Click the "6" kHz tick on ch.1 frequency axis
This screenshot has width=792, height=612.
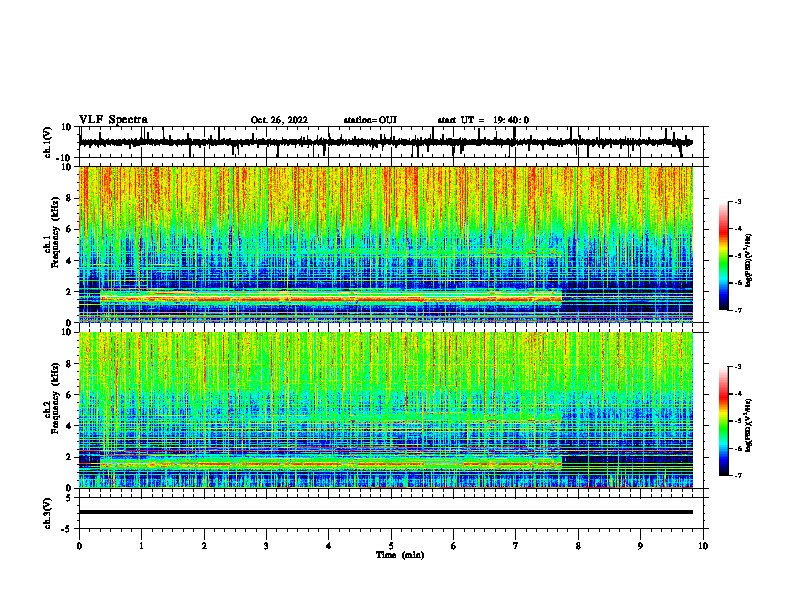point(69,229)
